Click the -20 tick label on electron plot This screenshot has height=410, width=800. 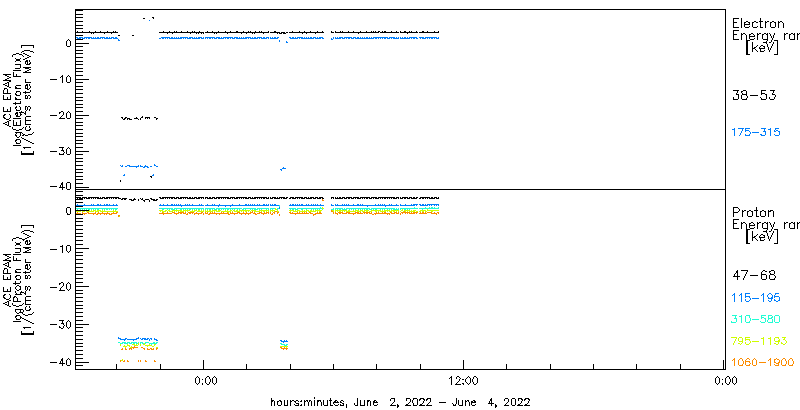pos(60,116)
